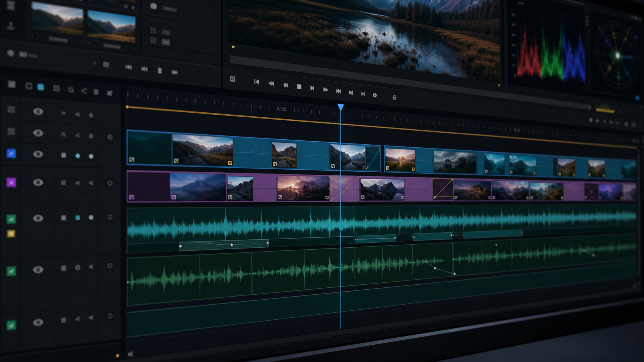Select the first lake clip on purple track
The width and height of the screenshot is (644, 362).
(x=198, y=187)
